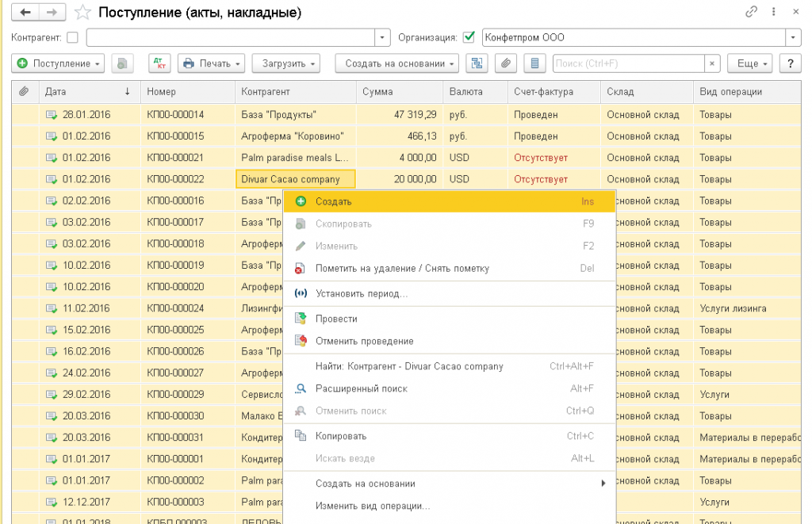Open the Контрагент field dropdown arrow
This screenshot has height=524, width=812.
coord(382,37)
